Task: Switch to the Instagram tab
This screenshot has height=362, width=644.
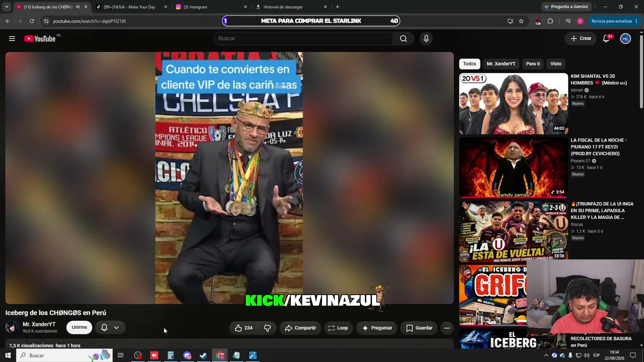Action: point(211,7)
